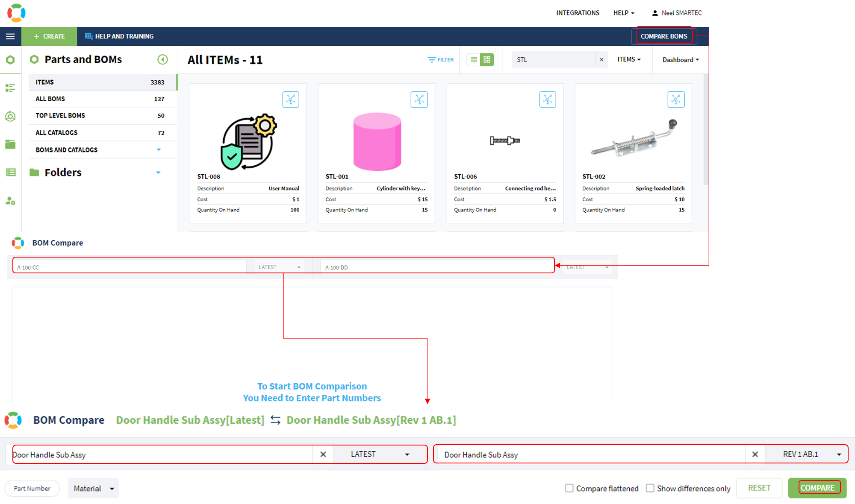Click the green COMPARE button
The width and height of the screenshot is (855, 504).
(818, 488)
